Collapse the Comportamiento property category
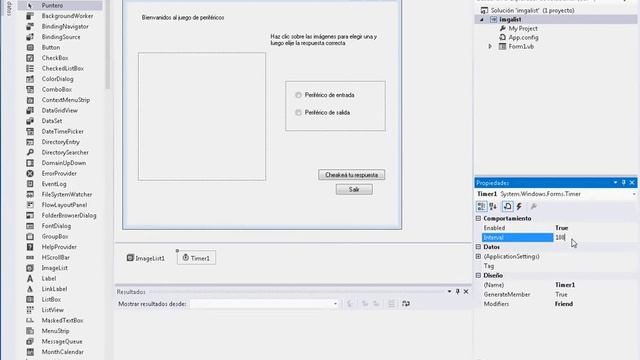 [478, 218]
